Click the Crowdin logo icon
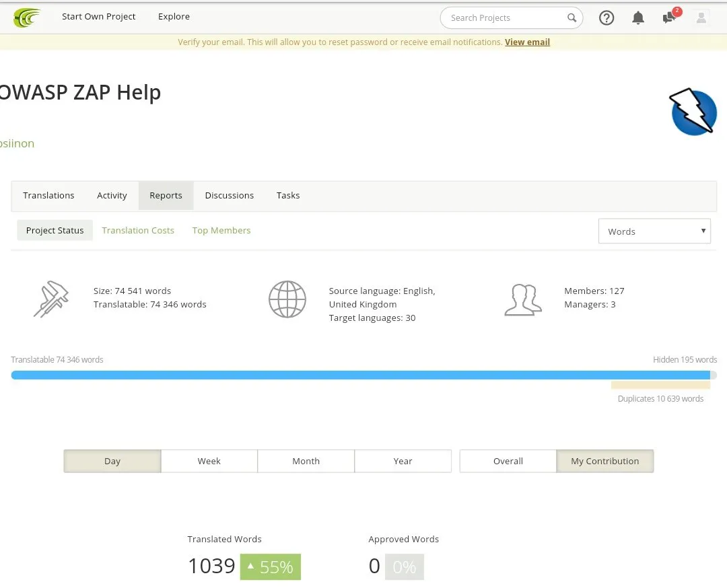 pos(27,17)
